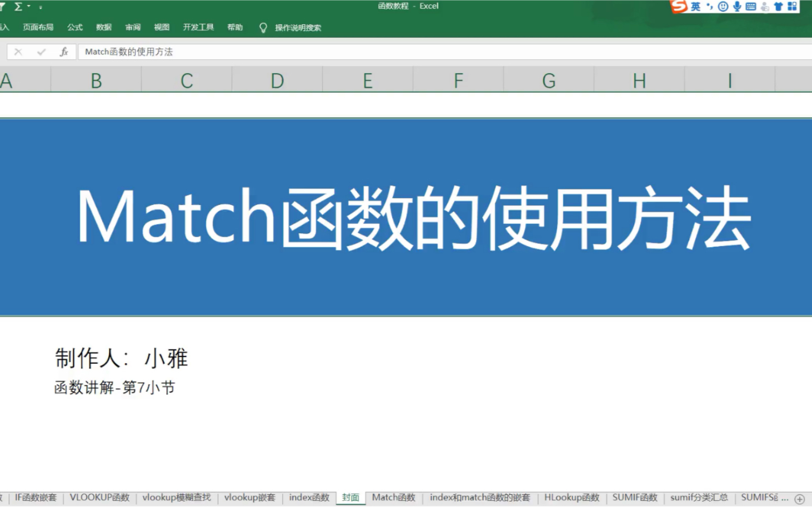Open the 公式 ribbon tab
This screenshot has width=812, height=507.
click(75, 27)
